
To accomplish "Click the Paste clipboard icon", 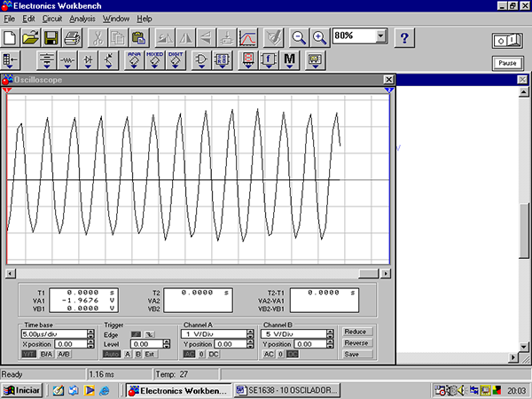I will pyautogui.click(x=139, y=37).
